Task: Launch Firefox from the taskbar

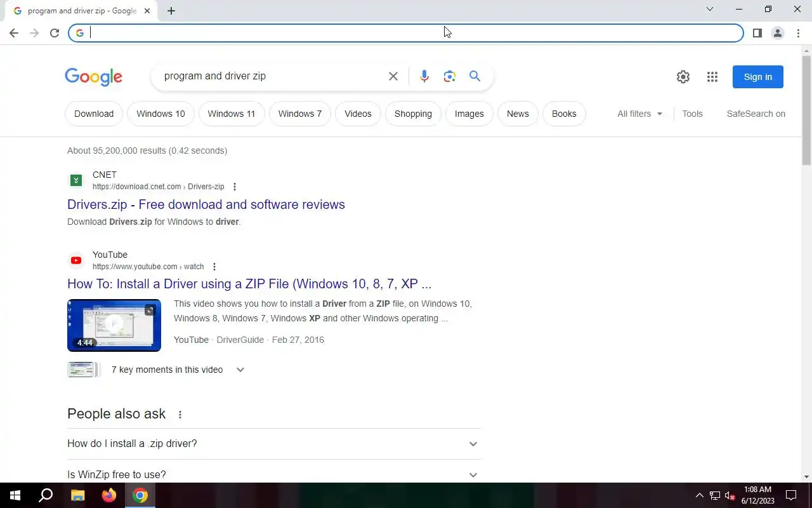Action: click(109, 495)
